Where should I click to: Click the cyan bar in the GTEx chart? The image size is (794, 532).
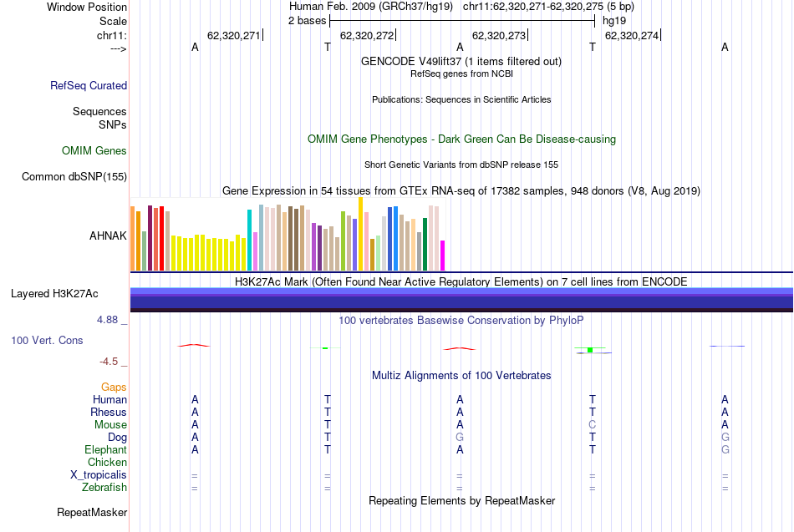click(x=249, y=241)
